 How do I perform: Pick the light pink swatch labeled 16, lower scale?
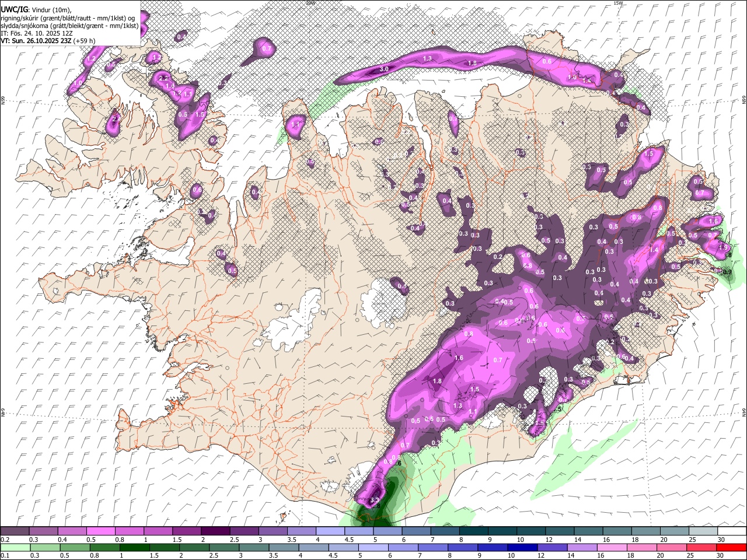pos(611,548)
